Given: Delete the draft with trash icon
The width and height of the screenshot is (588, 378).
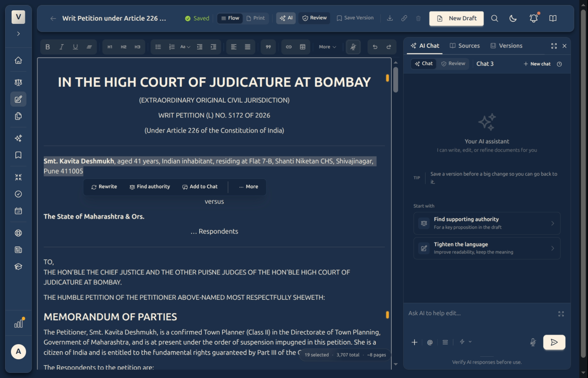Looking at the screenshot, I should (418, 18).
